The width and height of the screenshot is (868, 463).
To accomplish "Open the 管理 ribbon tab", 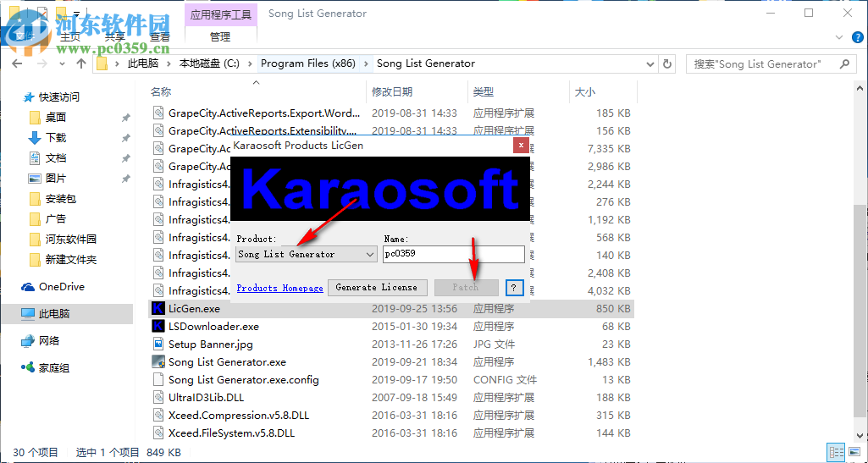I will click(220, 37).
